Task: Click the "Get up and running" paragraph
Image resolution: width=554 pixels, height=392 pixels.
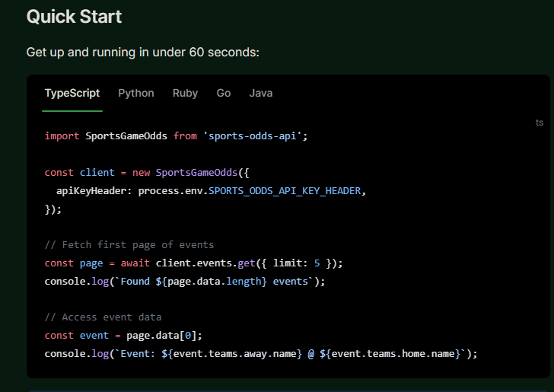Action: pyautogui.click(x=142, y=53)
